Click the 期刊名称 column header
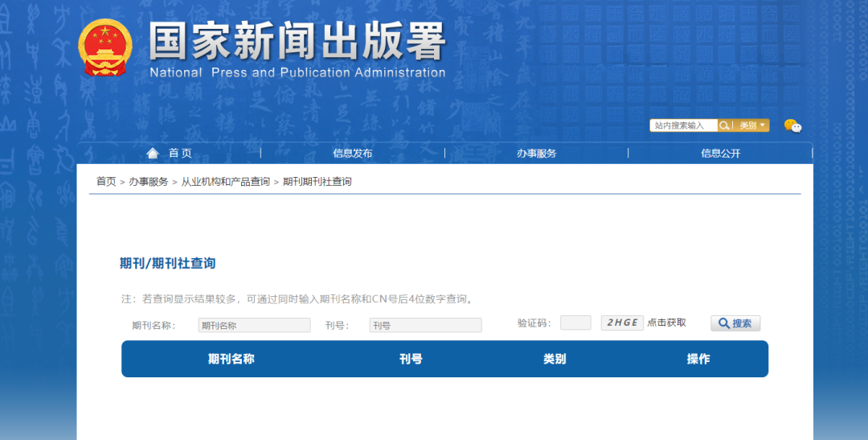The height and width of the screenshot is (440, 868). [x=231, y=359]
